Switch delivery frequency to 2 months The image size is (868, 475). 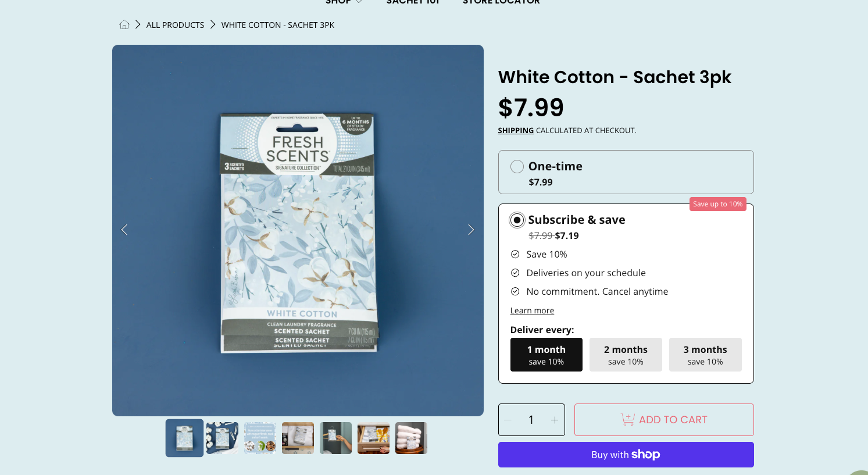coord(626,354)
